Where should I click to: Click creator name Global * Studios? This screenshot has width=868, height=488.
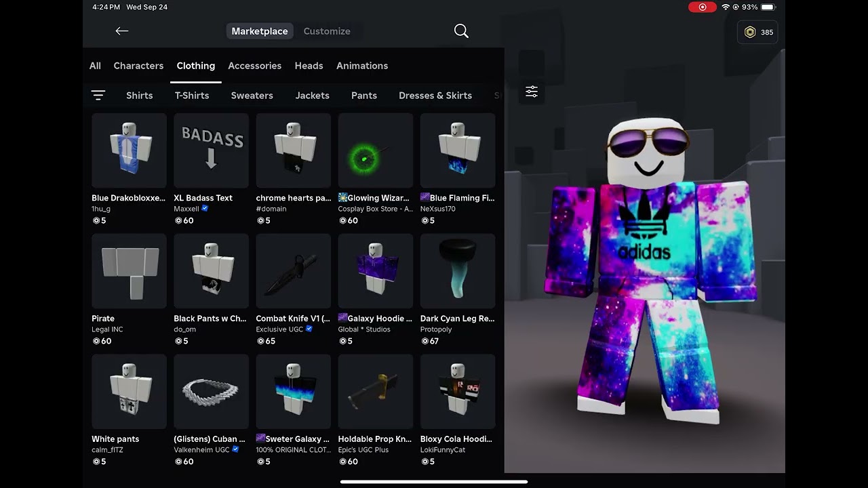click(x=364, y=329)
